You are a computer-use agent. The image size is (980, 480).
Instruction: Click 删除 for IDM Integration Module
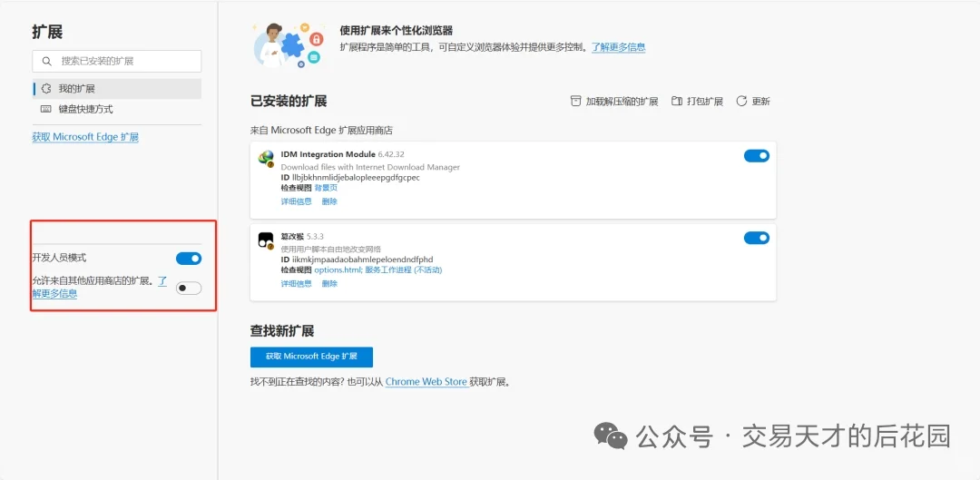coord(329,201)
